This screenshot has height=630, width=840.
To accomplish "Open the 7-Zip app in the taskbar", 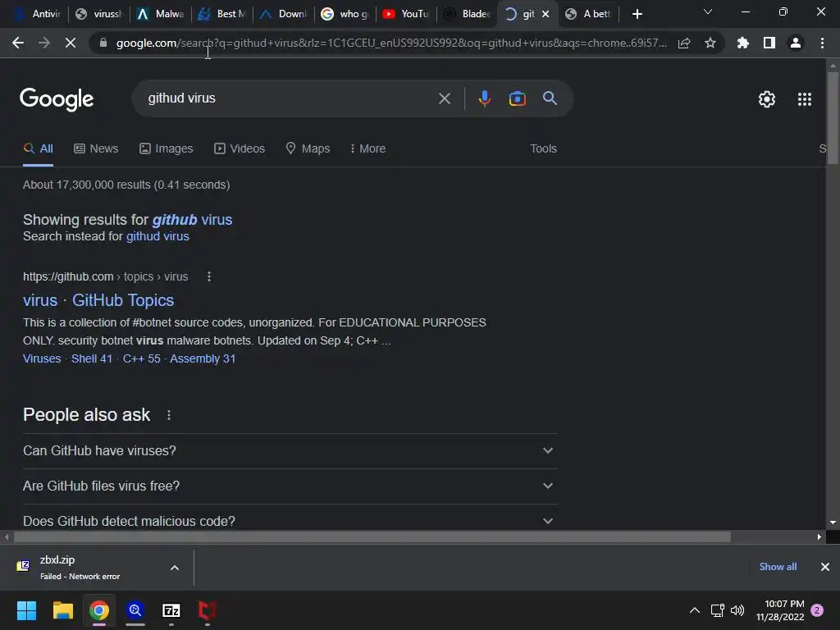I will (x=171, y=610).
